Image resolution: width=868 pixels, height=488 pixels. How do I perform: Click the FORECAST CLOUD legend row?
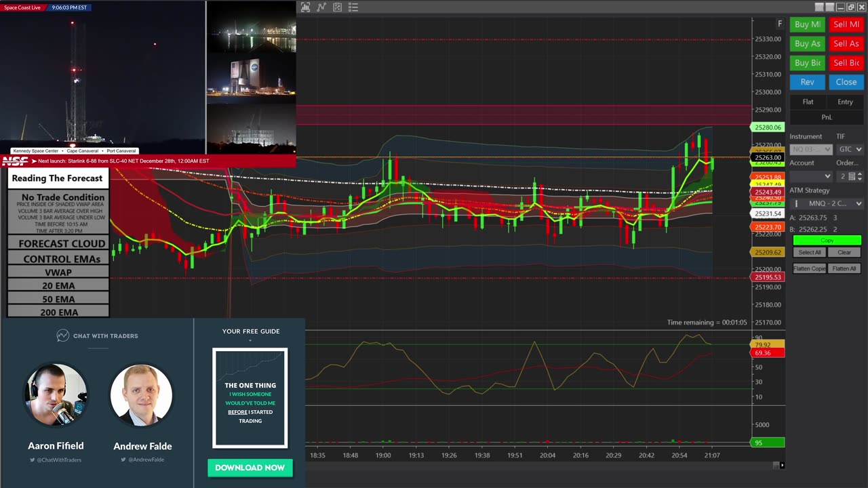pyautogui.click(x=58, y=243)
